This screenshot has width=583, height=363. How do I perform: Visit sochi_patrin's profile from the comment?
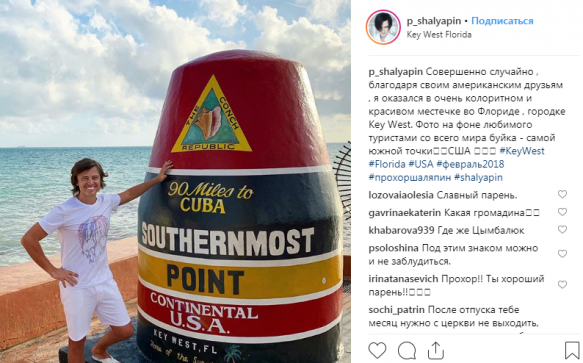(396, 310)
